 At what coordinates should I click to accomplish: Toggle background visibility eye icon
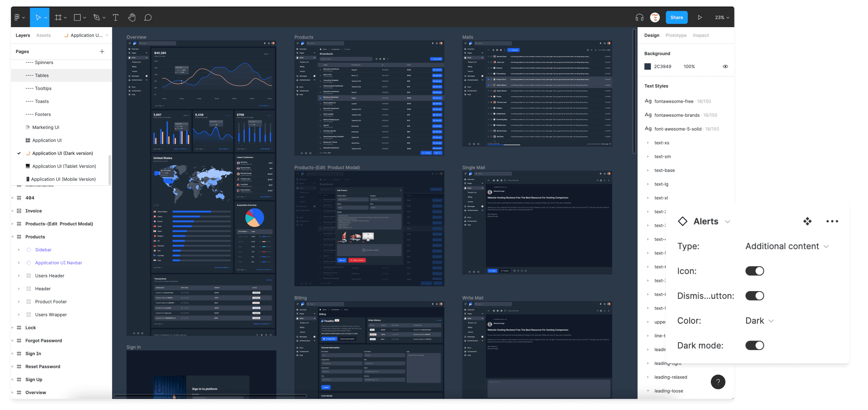725,66
